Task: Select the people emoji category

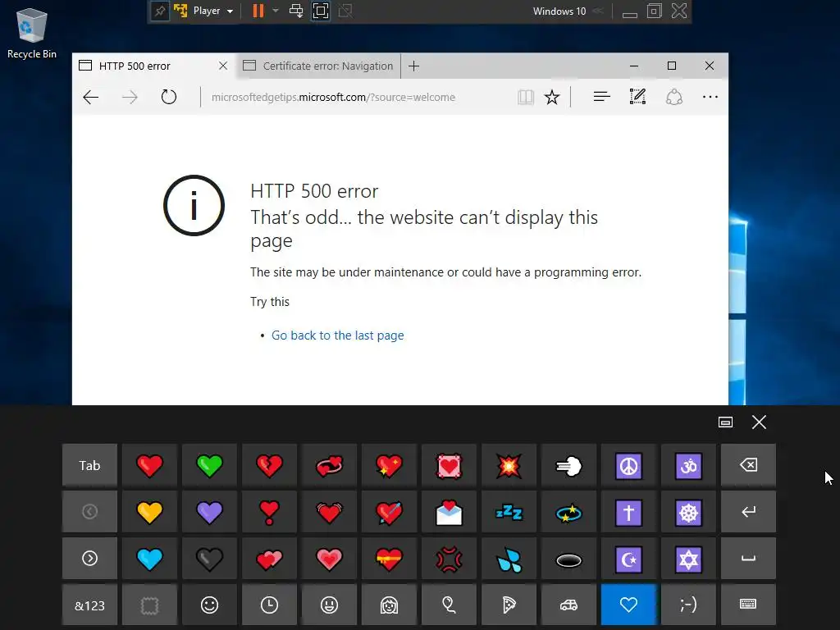Action: click(x=389, y=605)
